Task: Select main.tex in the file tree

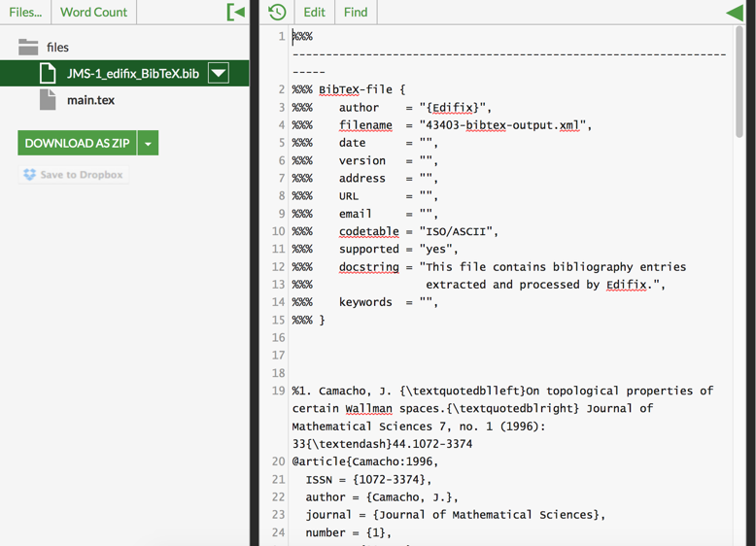Action: click(90, 99)
